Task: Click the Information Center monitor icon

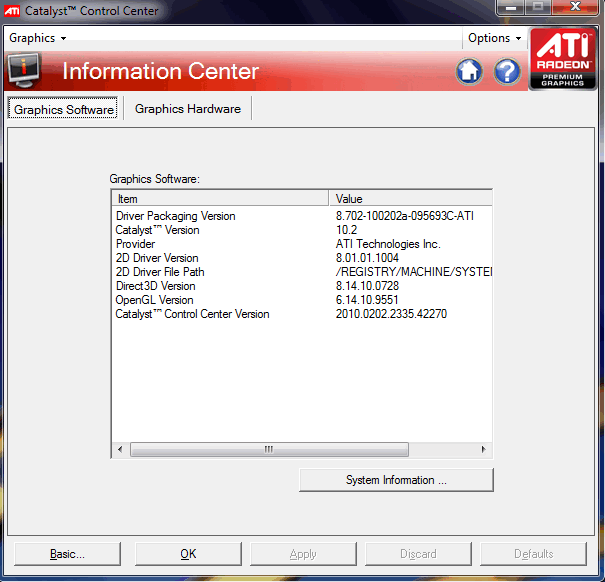Action: click(x=24, y=70)
